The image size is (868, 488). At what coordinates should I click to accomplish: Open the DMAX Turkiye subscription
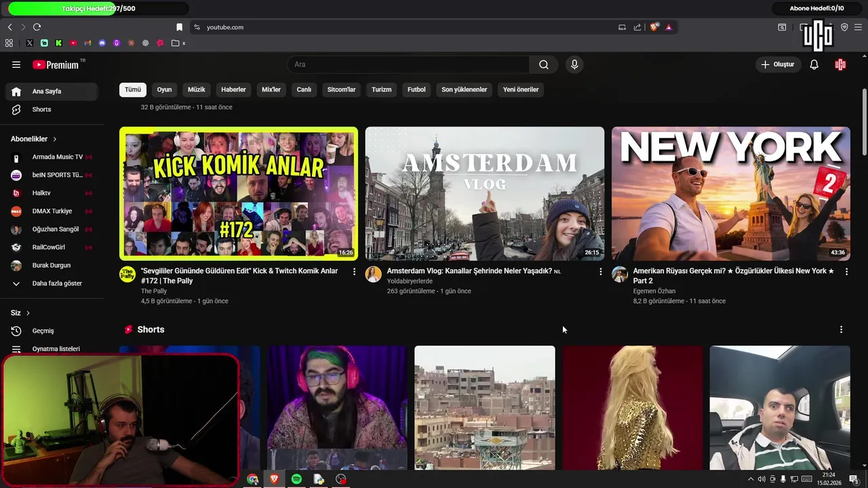[x=52, y=211]
